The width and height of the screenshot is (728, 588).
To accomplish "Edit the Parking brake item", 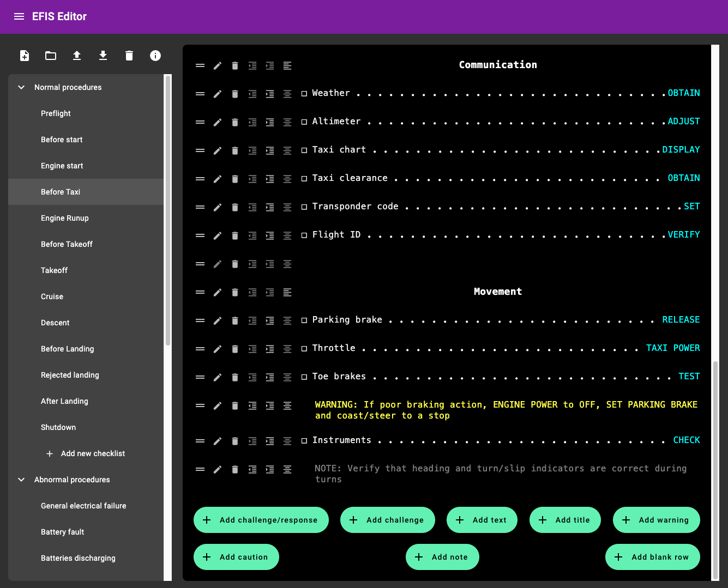I will (218, 320).
